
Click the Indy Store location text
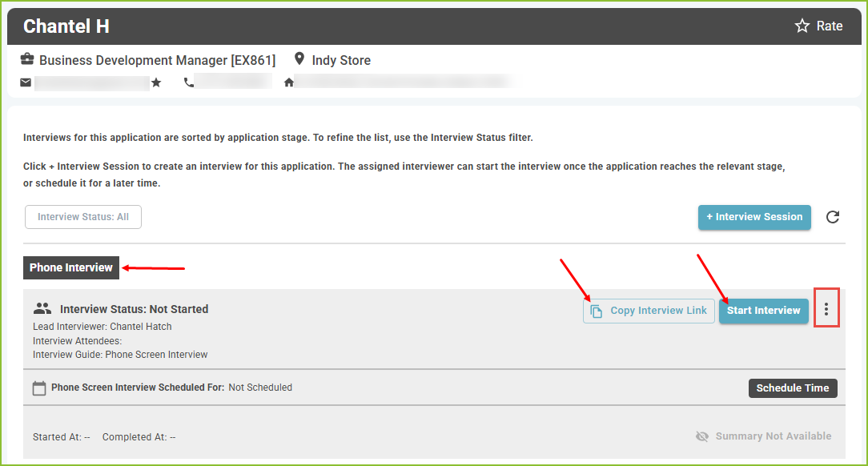tap(341, 60)
